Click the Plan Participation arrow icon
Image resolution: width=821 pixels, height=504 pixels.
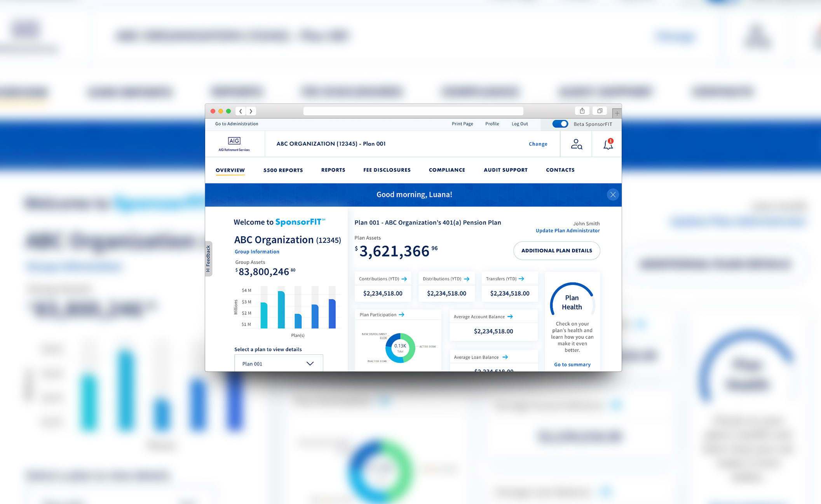point(402,315)
